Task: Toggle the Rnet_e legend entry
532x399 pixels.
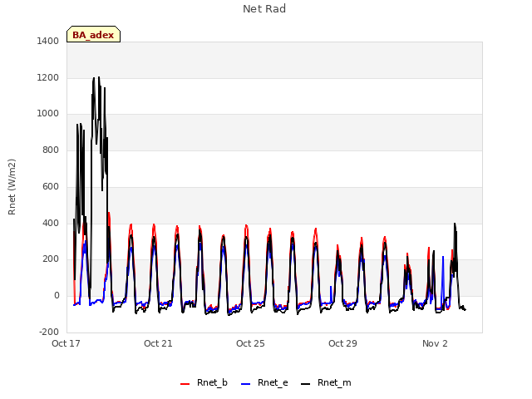Action: 264,382
